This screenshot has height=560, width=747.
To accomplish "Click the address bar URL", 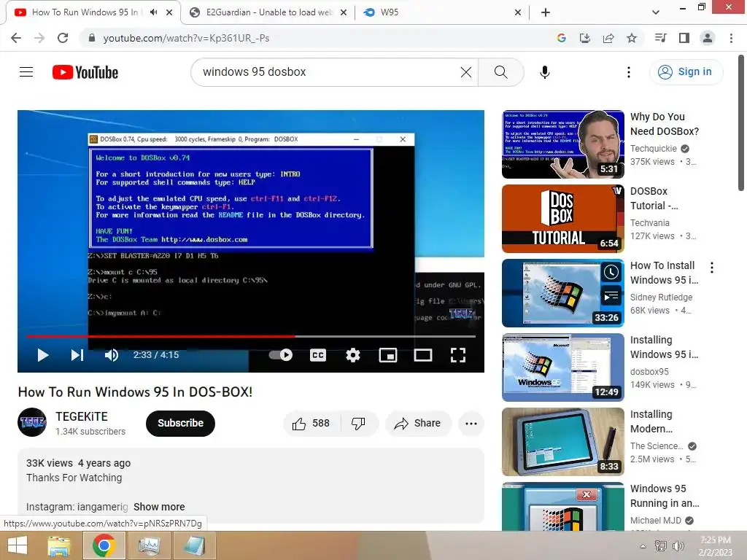I will point(186,38).
